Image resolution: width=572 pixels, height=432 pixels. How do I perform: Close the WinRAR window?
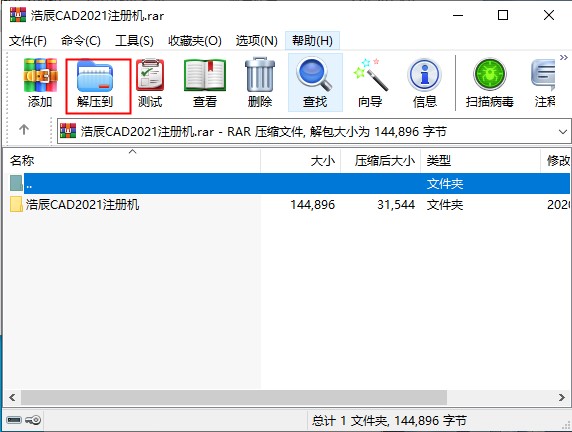549,15
